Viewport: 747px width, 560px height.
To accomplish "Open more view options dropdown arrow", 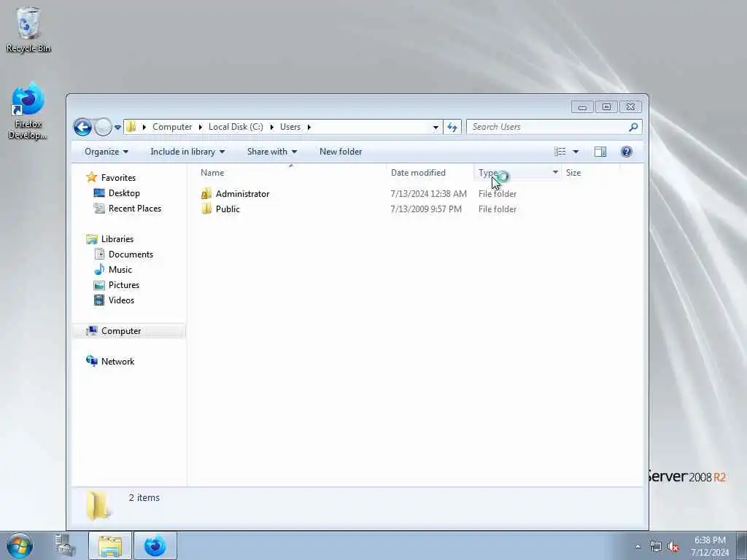I will pos(576,152).
